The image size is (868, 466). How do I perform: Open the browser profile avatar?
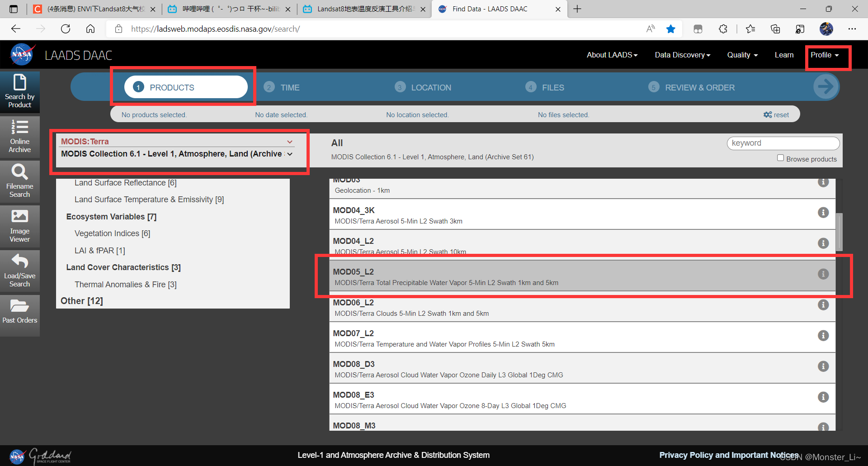click(x=826, y=29)
